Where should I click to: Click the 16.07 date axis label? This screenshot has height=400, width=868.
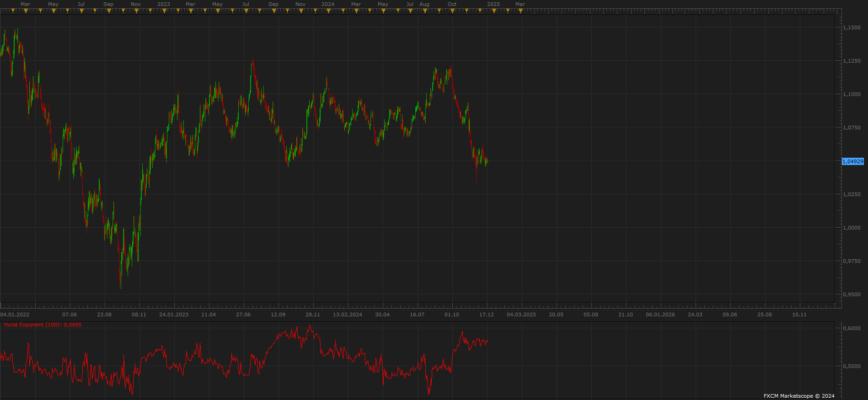tap(417, 315)
